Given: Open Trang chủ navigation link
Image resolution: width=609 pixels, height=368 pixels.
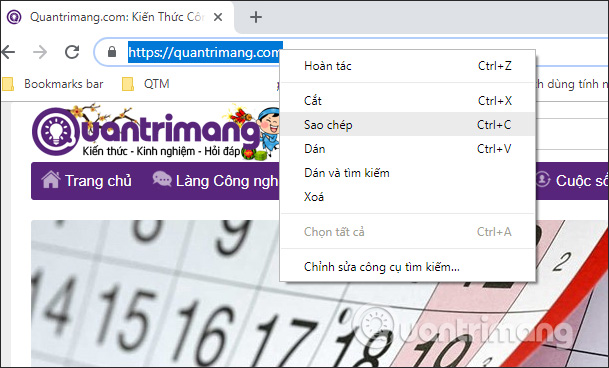Looking at the screenshot, I should click(87, 181).
